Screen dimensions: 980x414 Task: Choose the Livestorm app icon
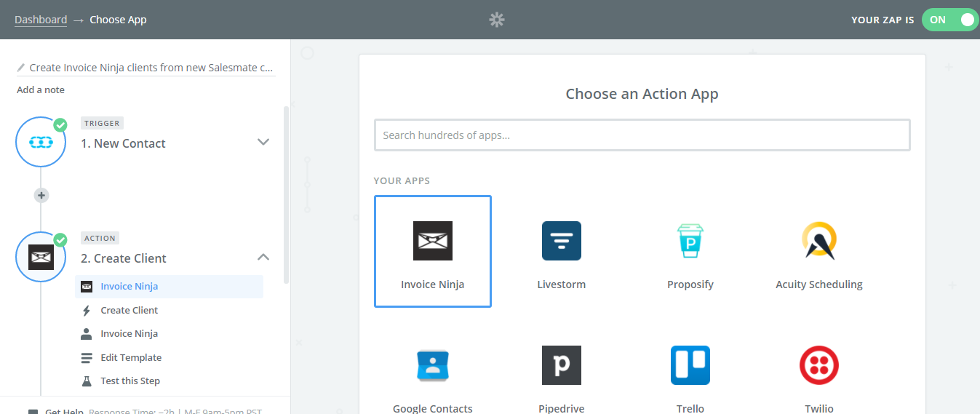click(x=562, y=241)
